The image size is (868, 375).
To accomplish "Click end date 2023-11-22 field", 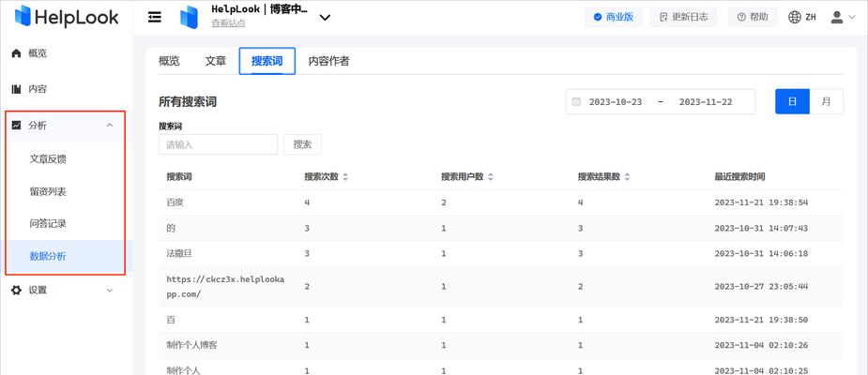I will [706, 102].
